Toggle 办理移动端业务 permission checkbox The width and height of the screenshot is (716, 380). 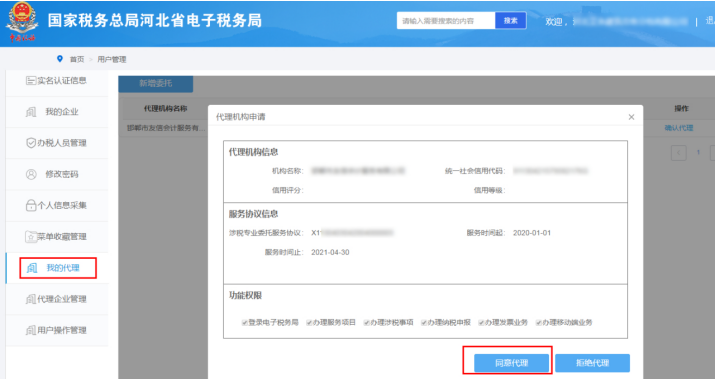pyautogui.click(x=539, y=322)
